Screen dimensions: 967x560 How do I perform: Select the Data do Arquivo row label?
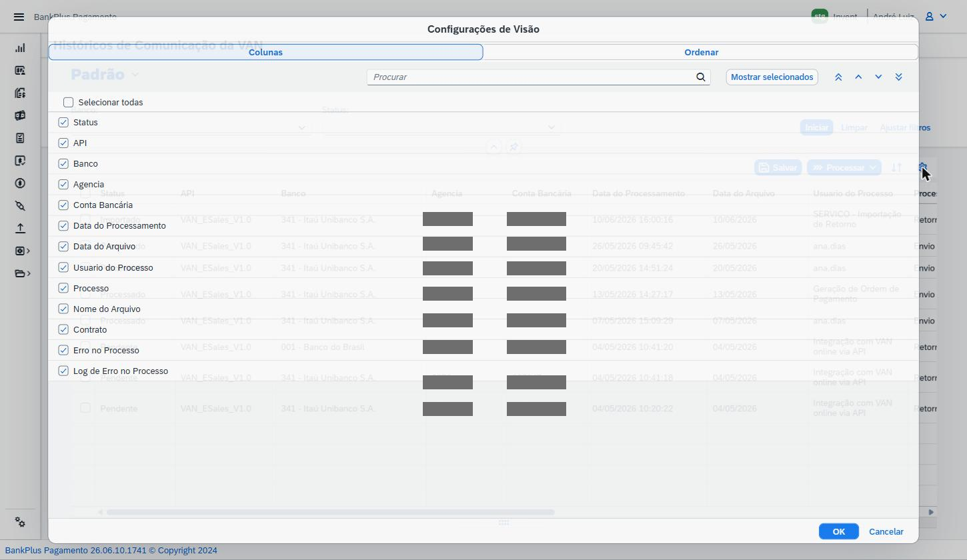point(104,247)
